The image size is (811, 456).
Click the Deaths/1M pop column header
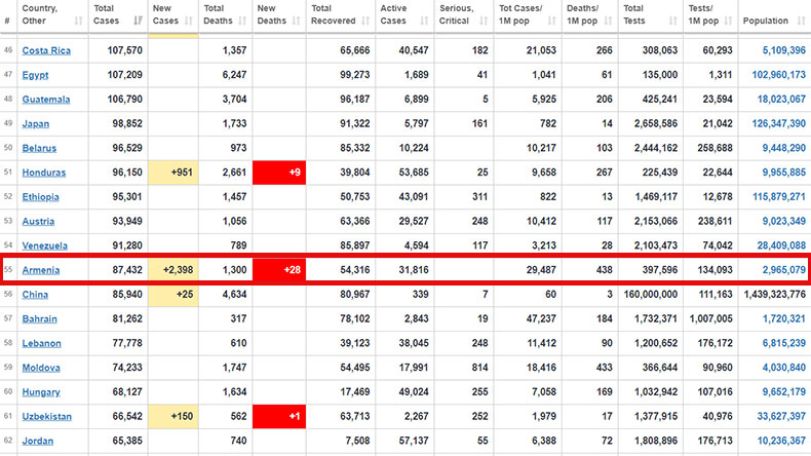583,14
